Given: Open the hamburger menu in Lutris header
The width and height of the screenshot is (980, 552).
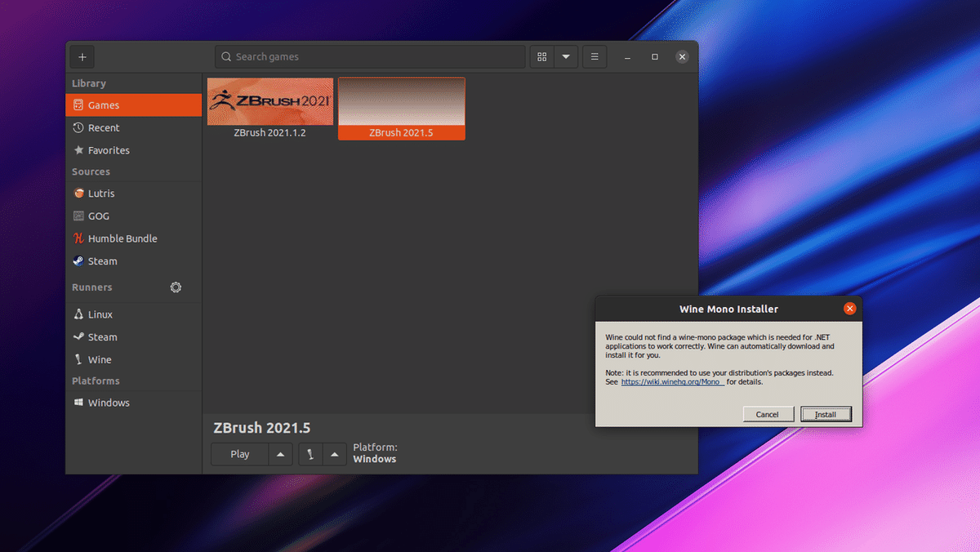Looking at the screenshot, I should [x=595, y=57].
